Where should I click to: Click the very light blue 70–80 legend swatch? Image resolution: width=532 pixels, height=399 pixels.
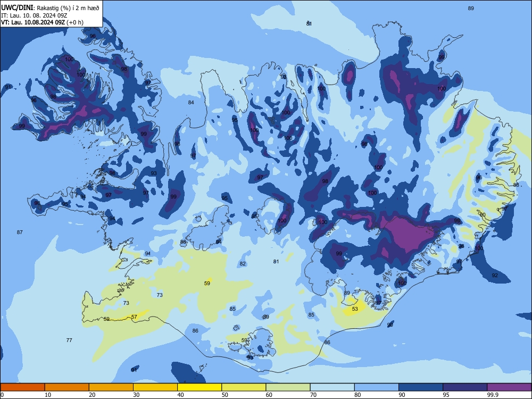tap(332, 387)
